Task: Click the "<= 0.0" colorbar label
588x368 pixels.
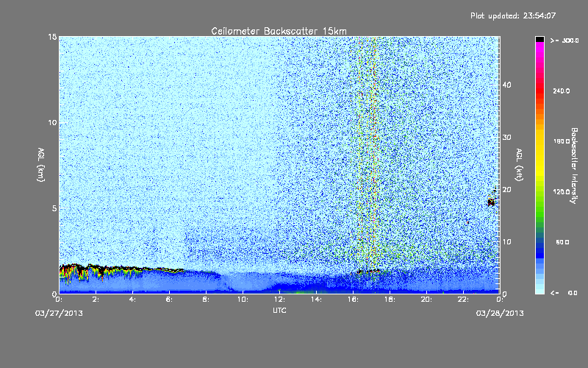Action: (564, 293)
